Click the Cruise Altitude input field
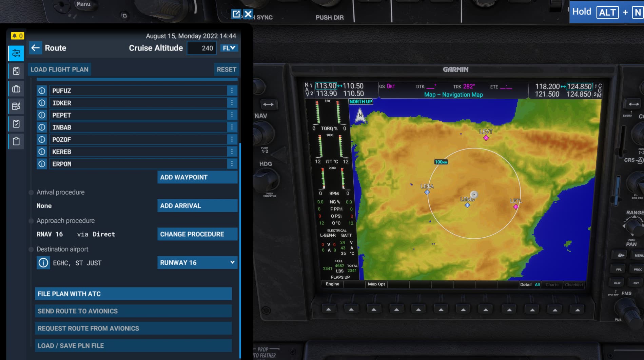The height and width of the screenshot is (360, 644). coord(202,48)
